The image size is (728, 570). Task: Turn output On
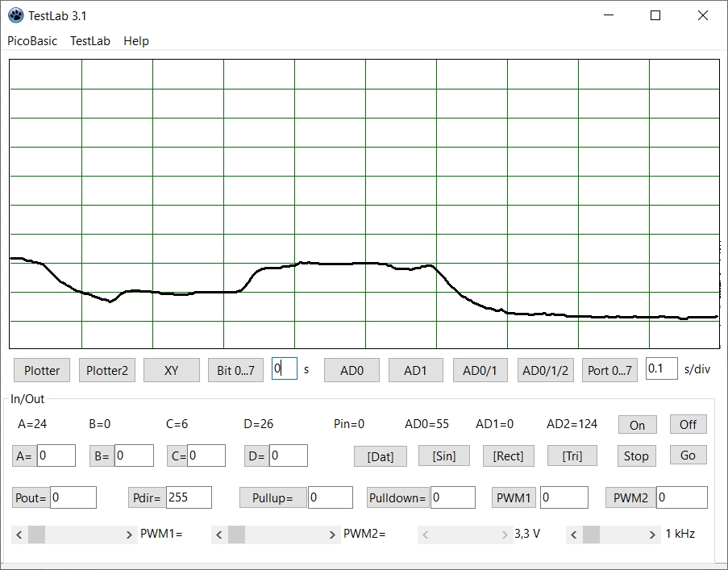coord(637,425)
